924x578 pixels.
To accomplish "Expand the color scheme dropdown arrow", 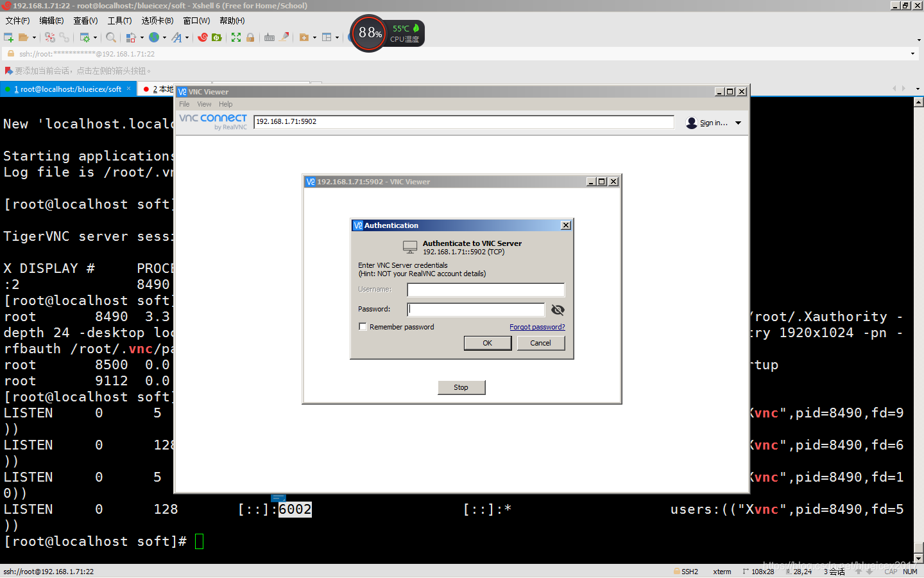I will pyautogui.click(x=142, y=37).
